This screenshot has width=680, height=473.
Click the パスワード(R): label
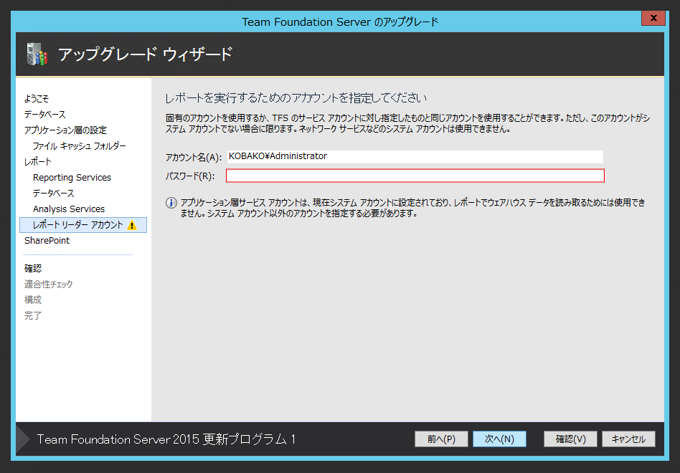pyautogui.click(x=190, y=176)
